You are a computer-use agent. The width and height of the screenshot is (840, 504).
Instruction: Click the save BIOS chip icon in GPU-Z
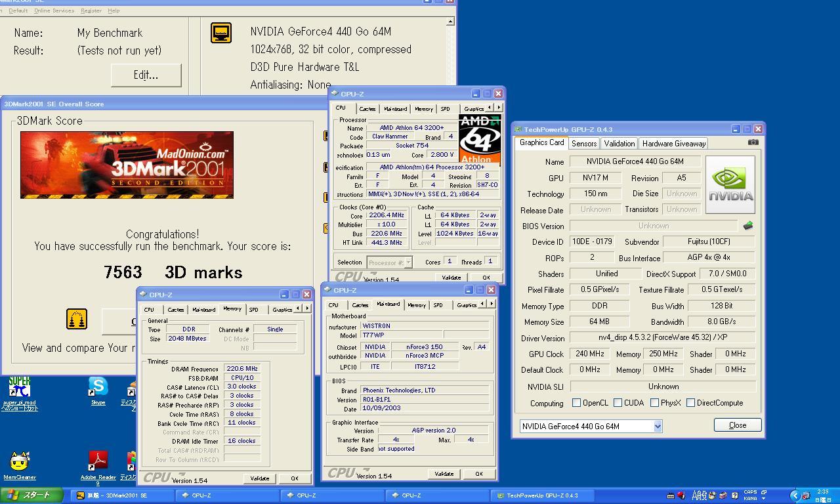[747, 226]
